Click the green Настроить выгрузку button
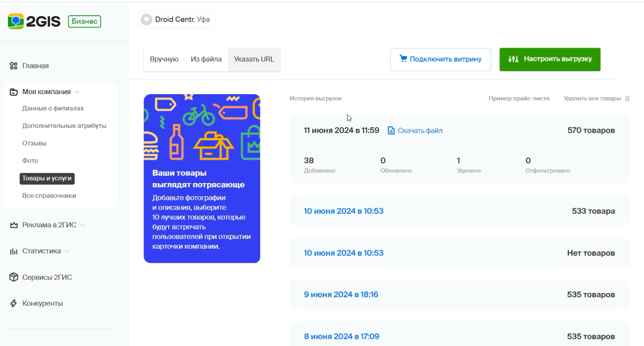Screen dimensions: 644x346 tap(550, 59)
